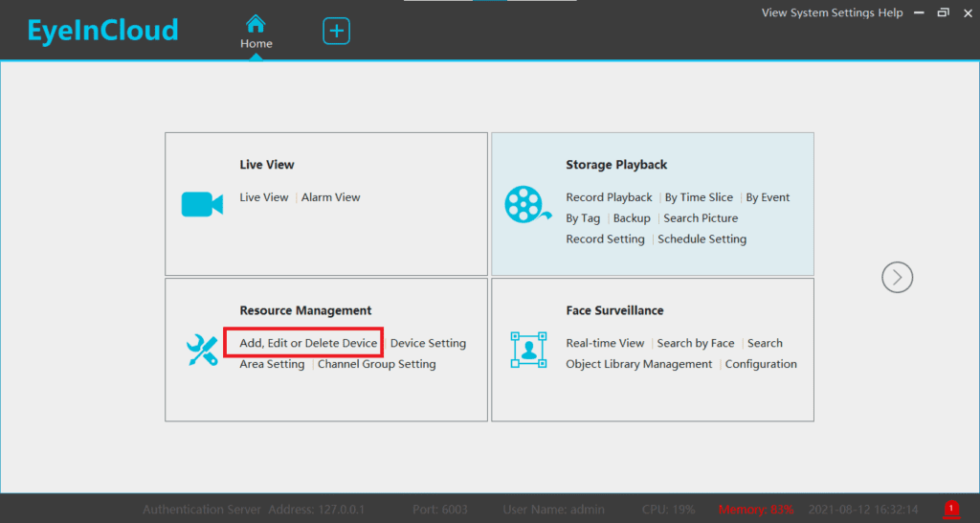Close the EyeInCloud window
The image size is (980, 523).
(x=967, y=12)
